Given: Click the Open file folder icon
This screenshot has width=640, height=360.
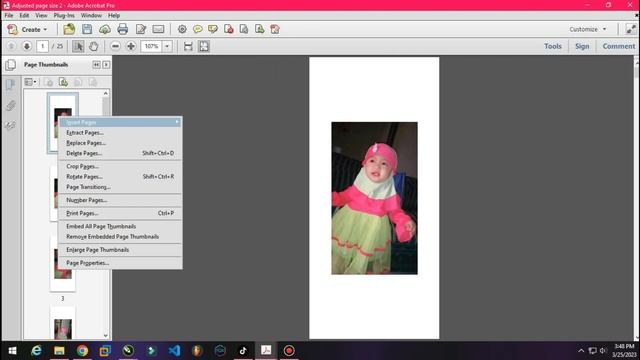Looking at the screenshot, I should coord(69,29).
